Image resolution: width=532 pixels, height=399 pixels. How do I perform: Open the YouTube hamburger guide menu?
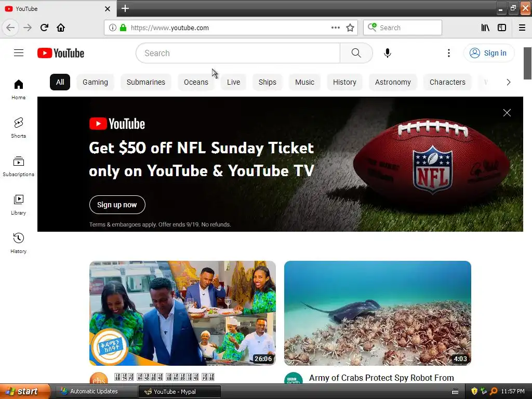coord(19,53)
